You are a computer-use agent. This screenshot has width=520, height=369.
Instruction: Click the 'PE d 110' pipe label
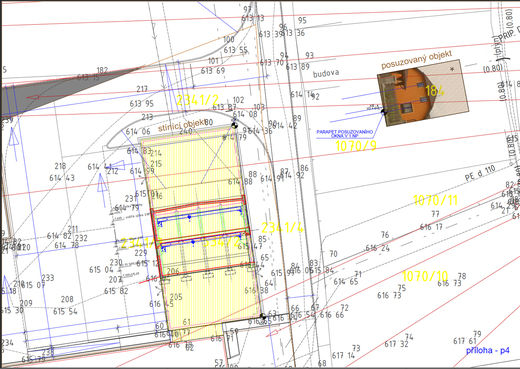[480, 173]
